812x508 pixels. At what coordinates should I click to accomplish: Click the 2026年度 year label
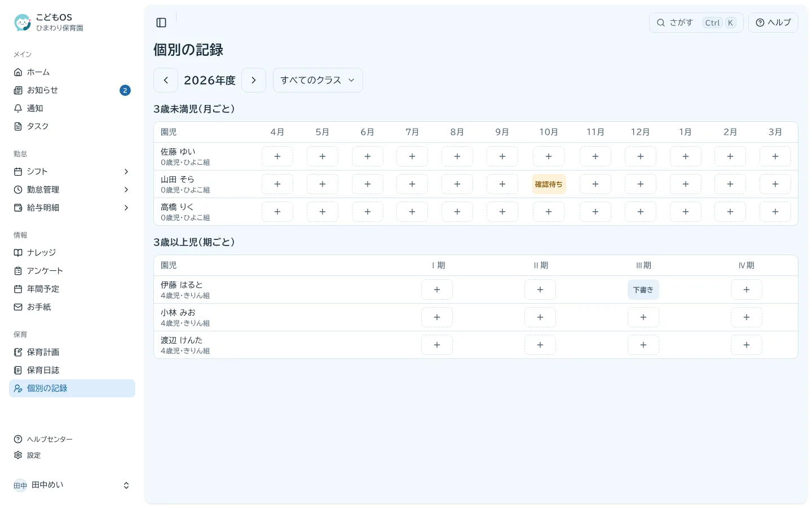(x=210, y=80)
